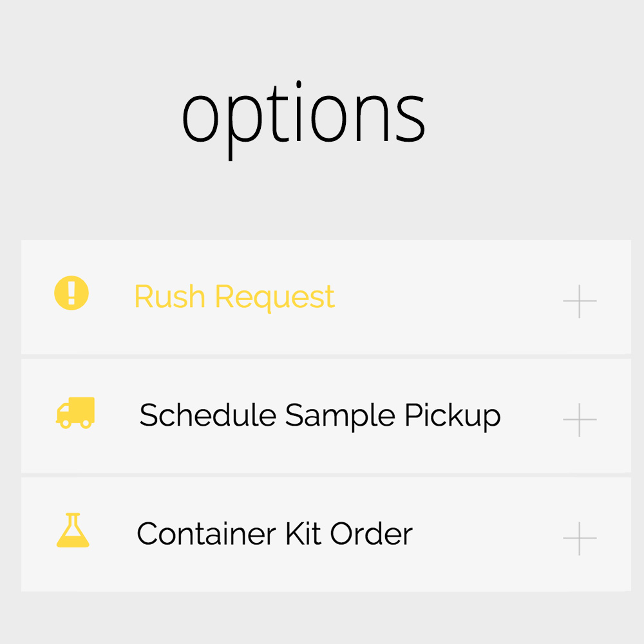Click the plus icon in the first option row
Screen dimensions: 644x644
580,301
